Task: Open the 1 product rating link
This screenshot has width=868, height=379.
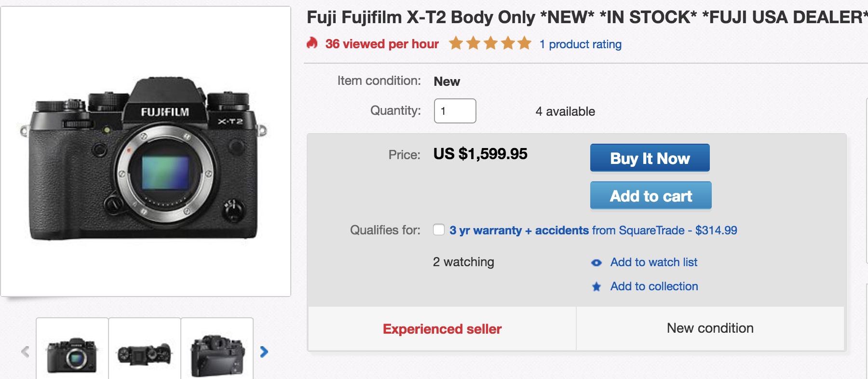Action: (x=581, y=44)
